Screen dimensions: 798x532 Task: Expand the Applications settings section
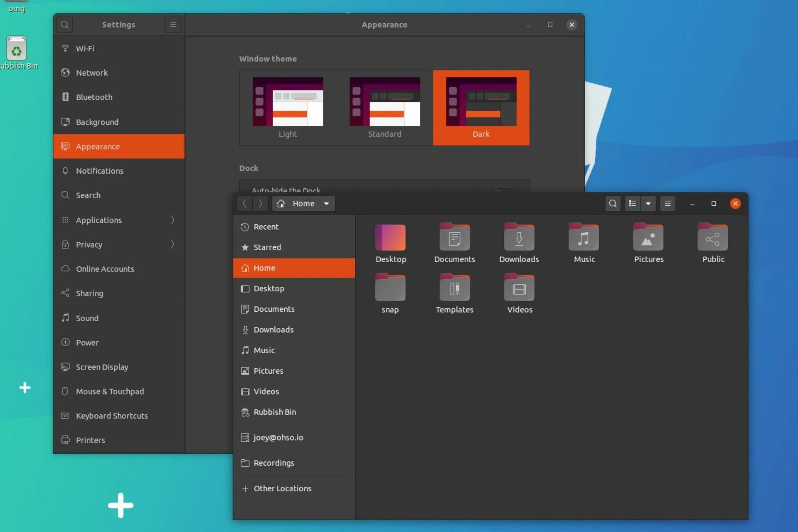(x=119, y=220)
